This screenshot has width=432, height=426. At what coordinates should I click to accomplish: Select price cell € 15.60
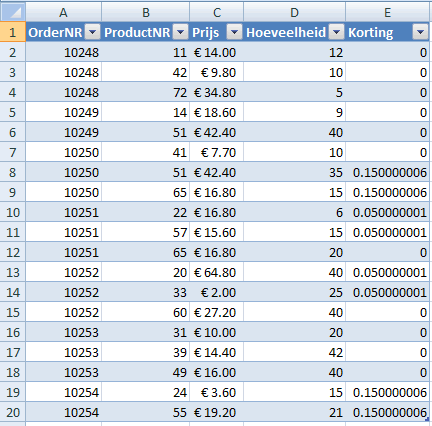[217, 232]
